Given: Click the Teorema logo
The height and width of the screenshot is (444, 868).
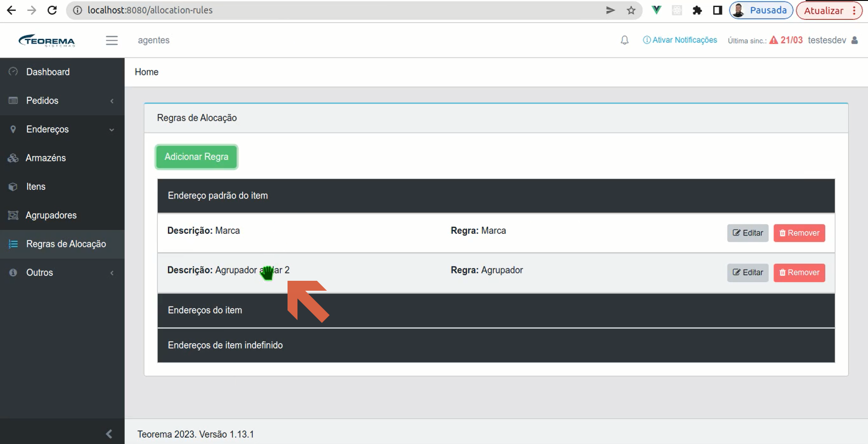Looking at the screenshot, I should (x=47, y=40).
